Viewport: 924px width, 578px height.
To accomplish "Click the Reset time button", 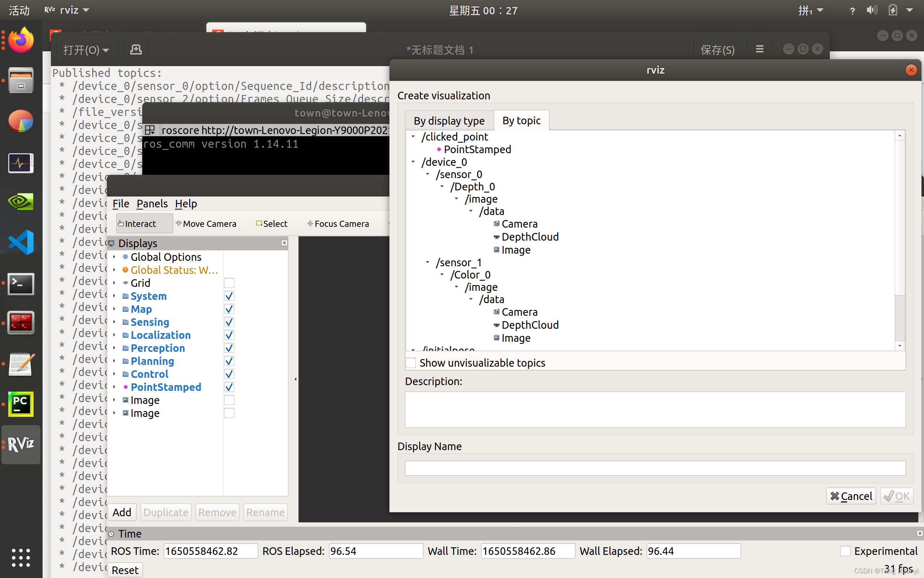I will tap(125, 570).
